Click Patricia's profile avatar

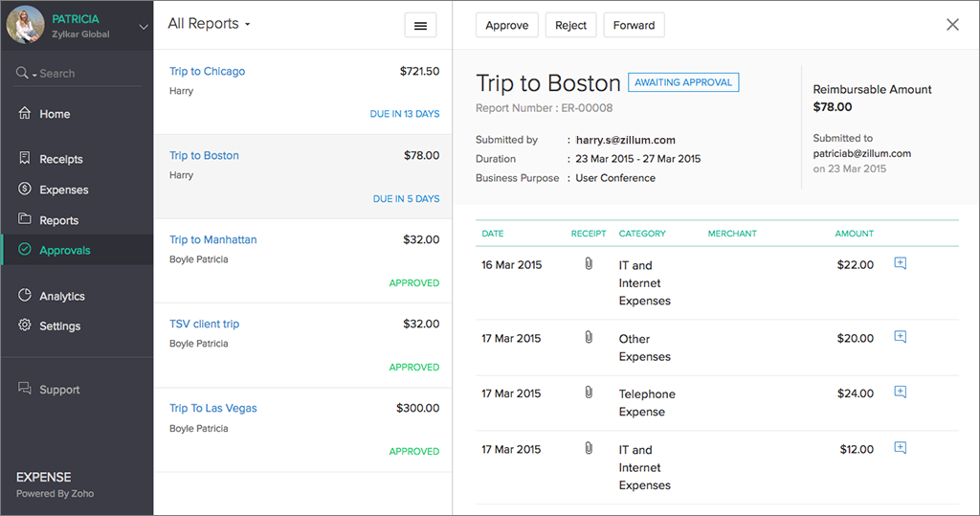(25, 25)
